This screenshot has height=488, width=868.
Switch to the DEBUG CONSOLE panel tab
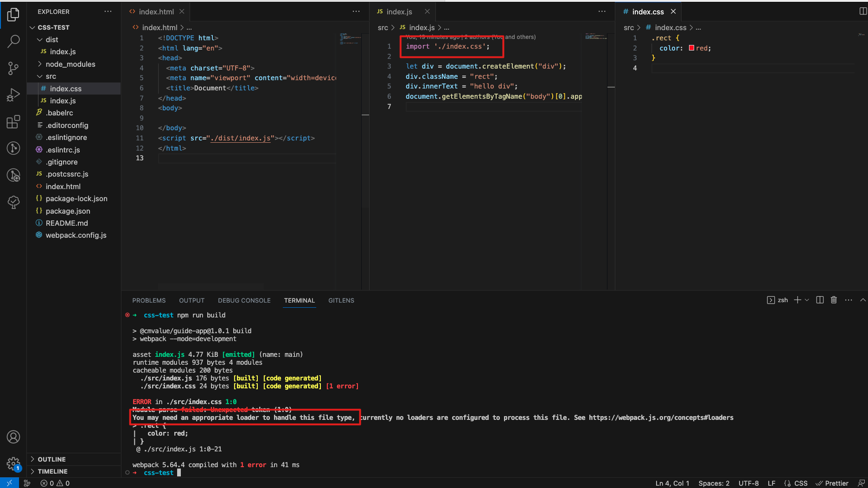[244, 300]
